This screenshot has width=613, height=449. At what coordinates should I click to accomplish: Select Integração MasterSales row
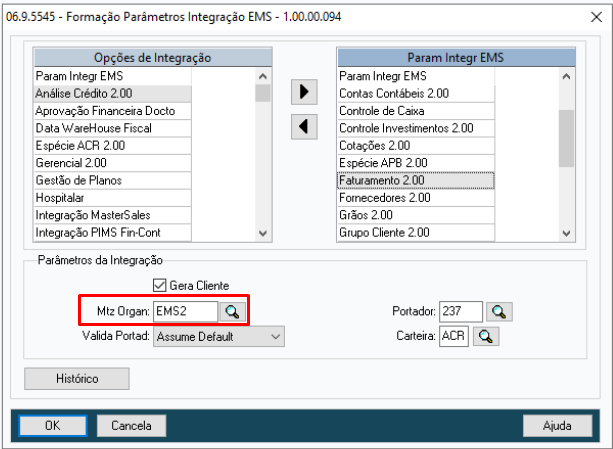pos(113,215)
